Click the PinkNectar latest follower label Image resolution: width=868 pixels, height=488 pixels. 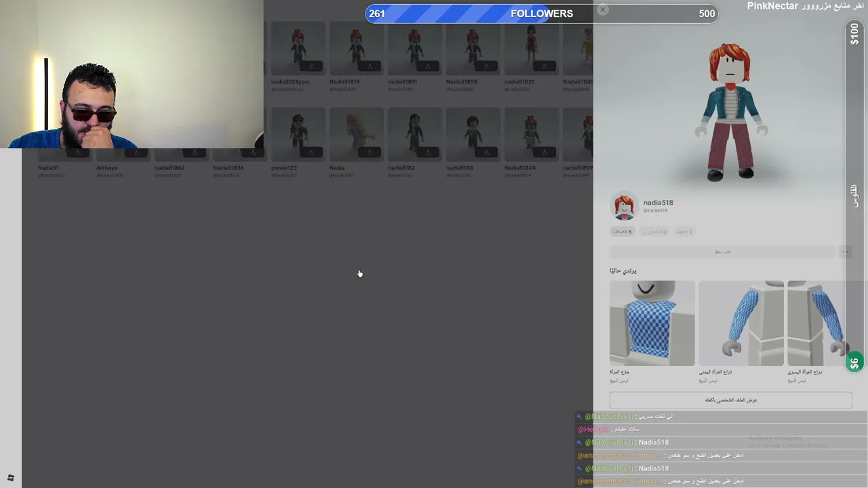tap(806, 6)
